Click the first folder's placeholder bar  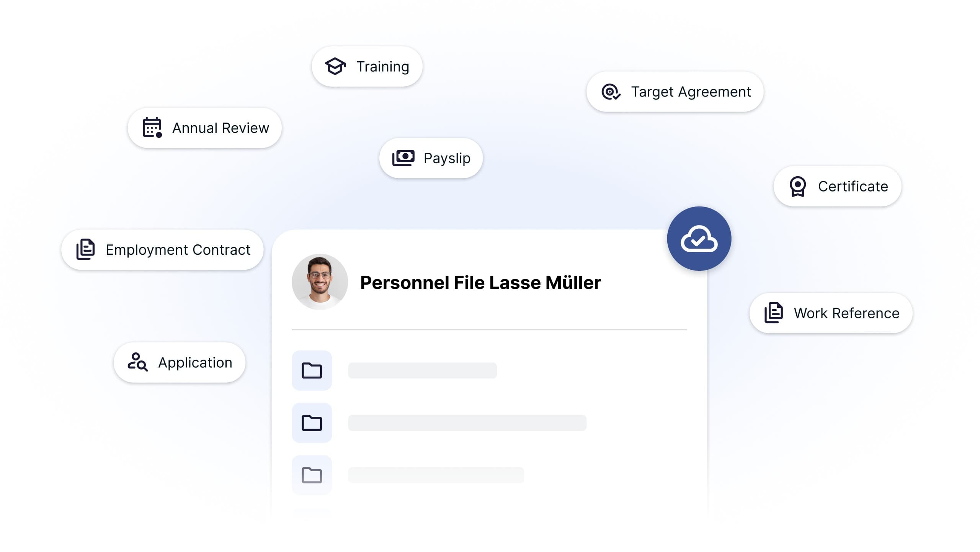(x=422, y=370)
